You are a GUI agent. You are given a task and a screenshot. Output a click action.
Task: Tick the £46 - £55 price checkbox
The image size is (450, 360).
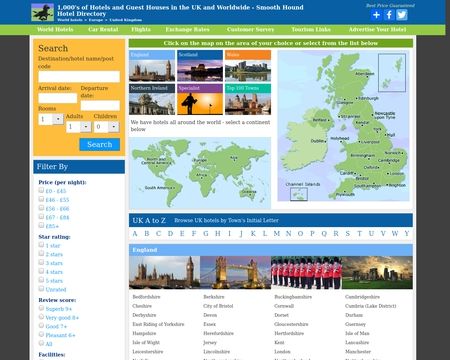pyautogui.click(x=41, y=199)
